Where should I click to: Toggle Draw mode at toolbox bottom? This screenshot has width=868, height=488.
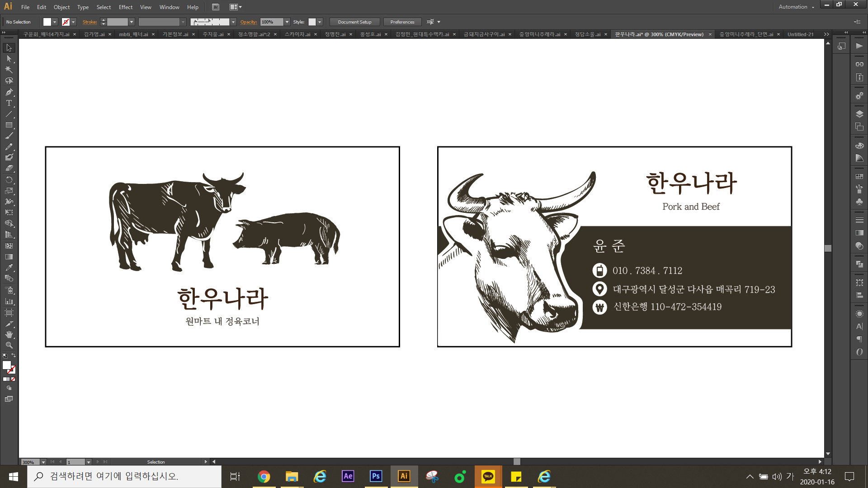[9, 388]
